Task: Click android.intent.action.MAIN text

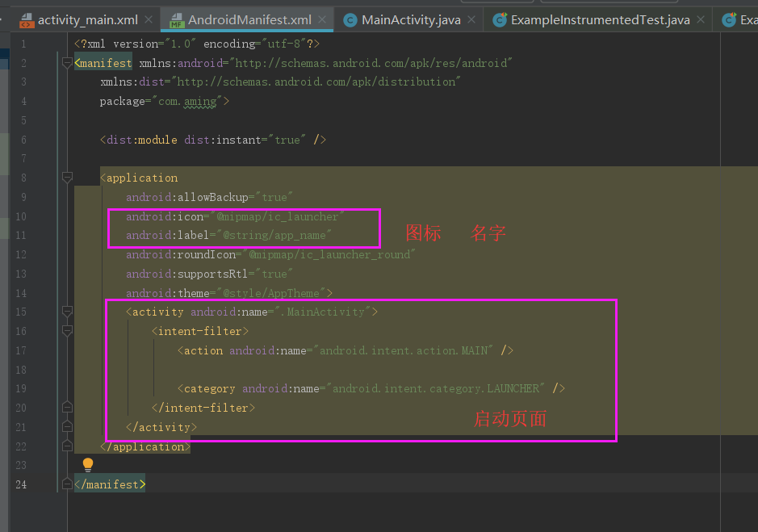Action: 403,350
